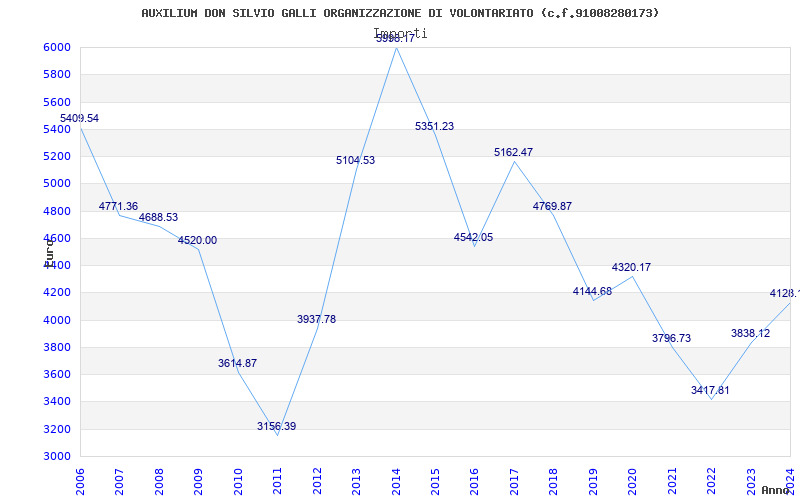This screenshot has height=500, width=800.
Task: Select the 5162.47 data label
Action: 513,152
